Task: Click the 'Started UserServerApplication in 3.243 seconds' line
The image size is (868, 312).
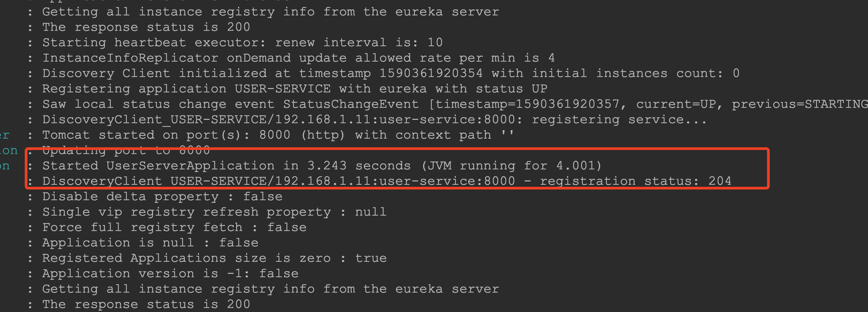Action: [x=322, y=166]
